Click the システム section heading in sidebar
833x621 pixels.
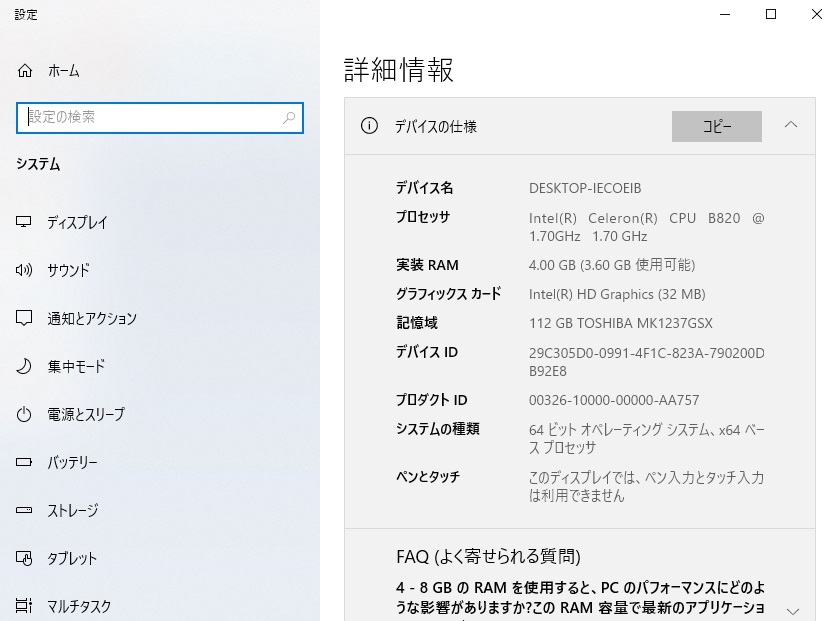point(38,164)
